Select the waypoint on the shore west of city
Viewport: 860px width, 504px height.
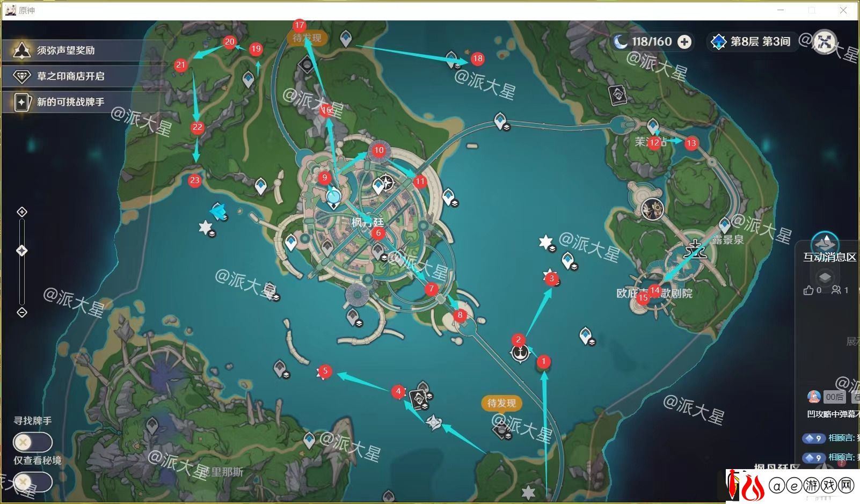[x=261, y=186]
